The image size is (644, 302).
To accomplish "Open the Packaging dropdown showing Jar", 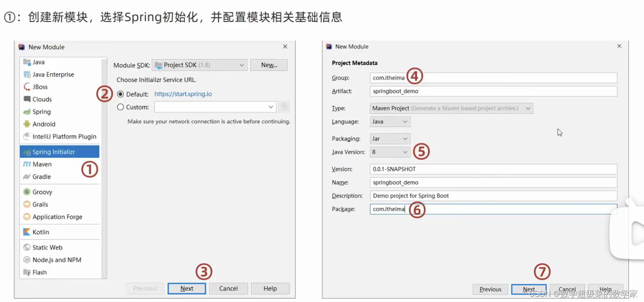I will [x=390, y=138].
